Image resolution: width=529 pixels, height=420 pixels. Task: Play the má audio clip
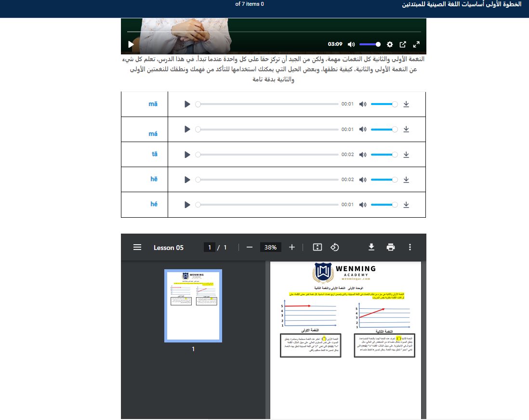[x=187, y=129]
